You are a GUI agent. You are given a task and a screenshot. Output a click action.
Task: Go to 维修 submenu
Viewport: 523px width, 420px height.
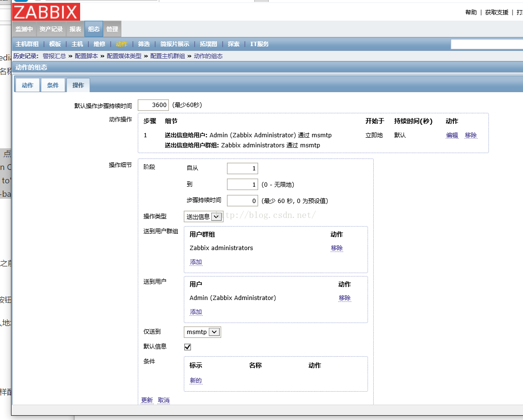(x=99, y=44)
